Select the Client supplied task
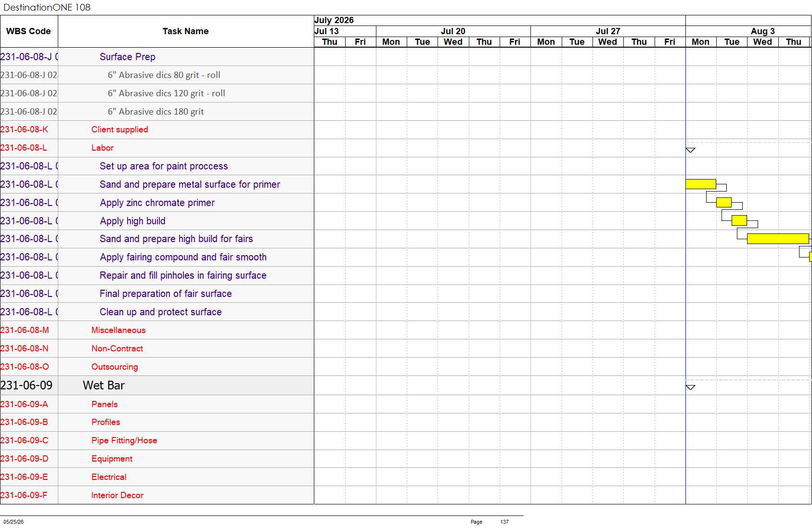812x528 pixels. (120, 129)
